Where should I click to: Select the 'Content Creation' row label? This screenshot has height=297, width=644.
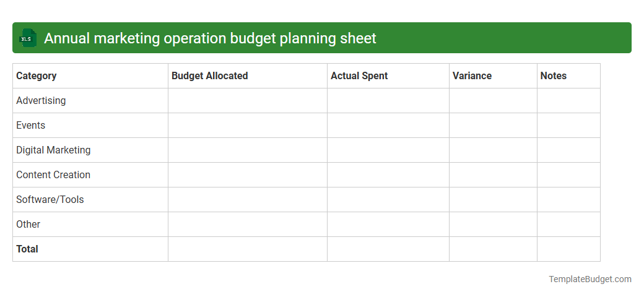(53, 174)
